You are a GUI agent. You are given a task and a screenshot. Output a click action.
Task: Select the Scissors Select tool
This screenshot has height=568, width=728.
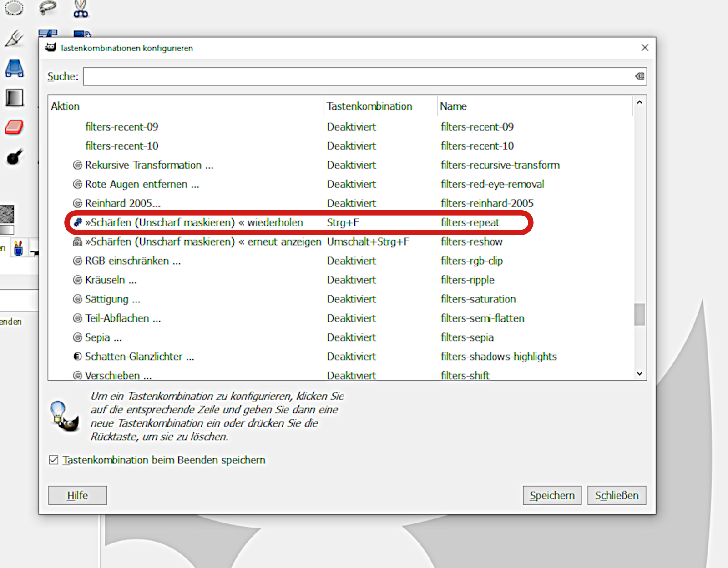point(81,9)
